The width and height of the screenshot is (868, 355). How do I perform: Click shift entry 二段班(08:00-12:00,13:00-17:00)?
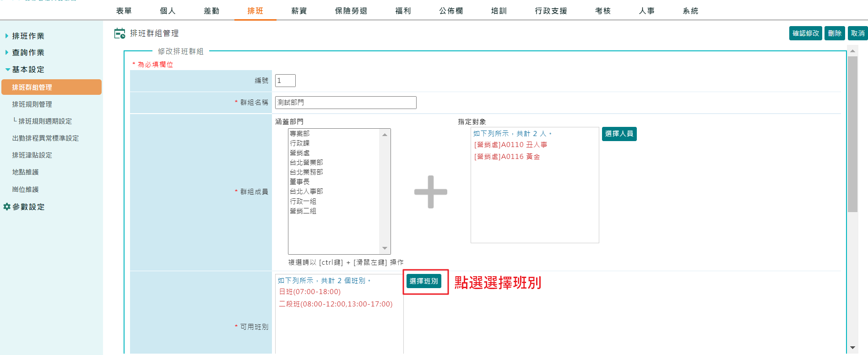click(x=336, y=304)
